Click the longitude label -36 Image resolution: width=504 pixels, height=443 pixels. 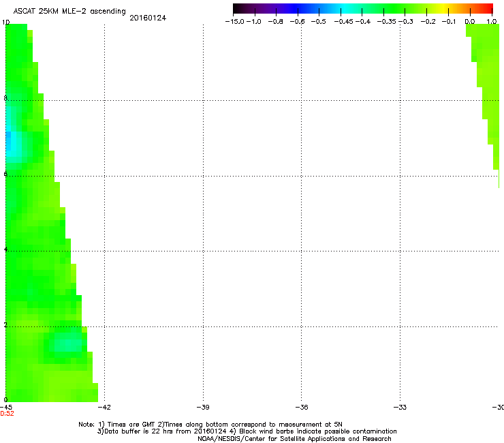pos(302,407)
